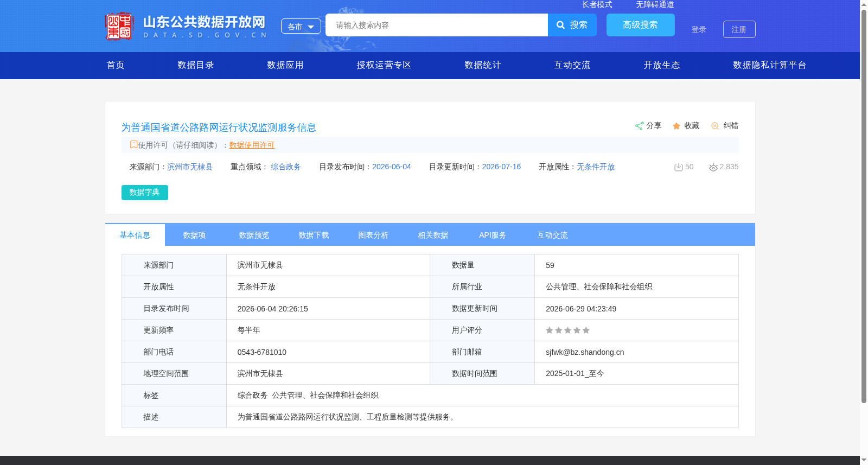Click the error correction icon by 纠错

click(715, 126)
